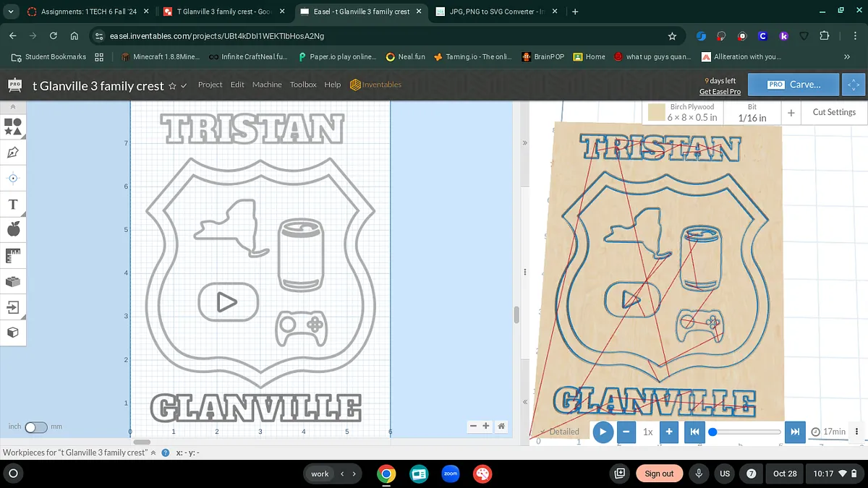
Task: Click the 3D cube icon
Action: coord(12,333)
